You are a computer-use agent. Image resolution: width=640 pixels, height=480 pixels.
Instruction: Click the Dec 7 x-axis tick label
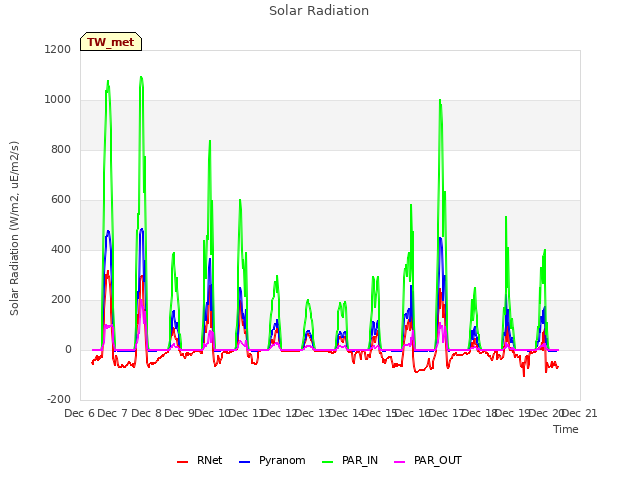coord(113,413)
